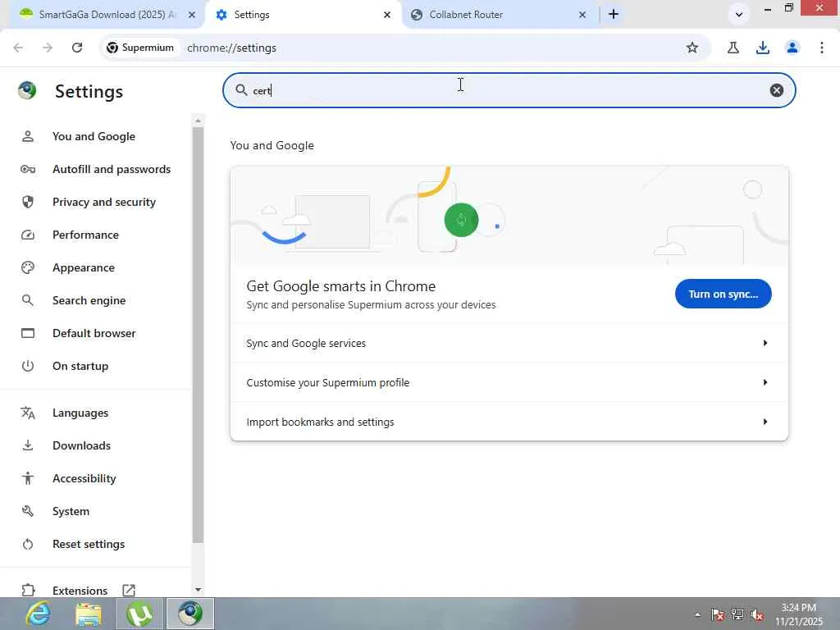Close the SmartGaGa Download tab

coord(192,15)
